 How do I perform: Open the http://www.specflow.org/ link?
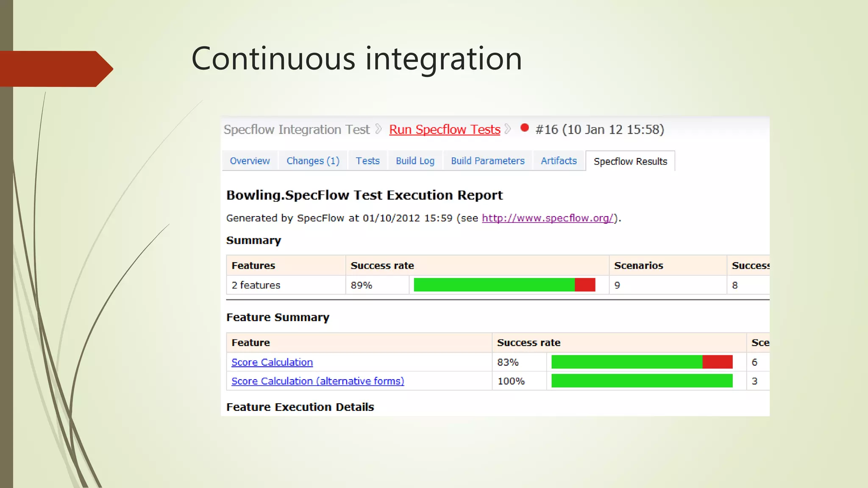548,218
